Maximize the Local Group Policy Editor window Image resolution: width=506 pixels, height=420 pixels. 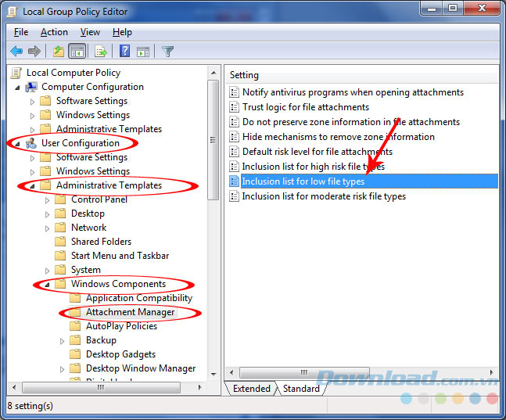pyautogui.click(x=452, y=9)
